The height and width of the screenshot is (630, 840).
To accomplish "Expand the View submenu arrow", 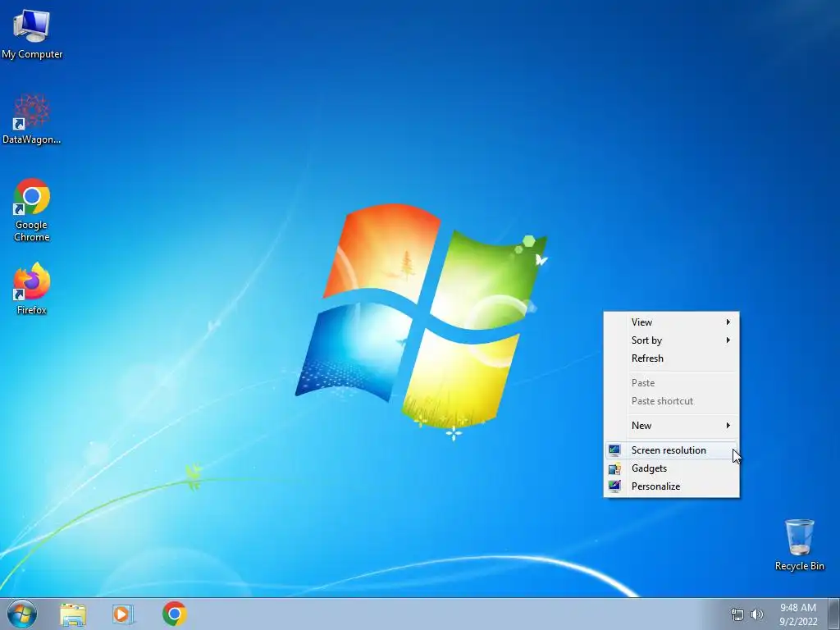I will coord(728,322).
